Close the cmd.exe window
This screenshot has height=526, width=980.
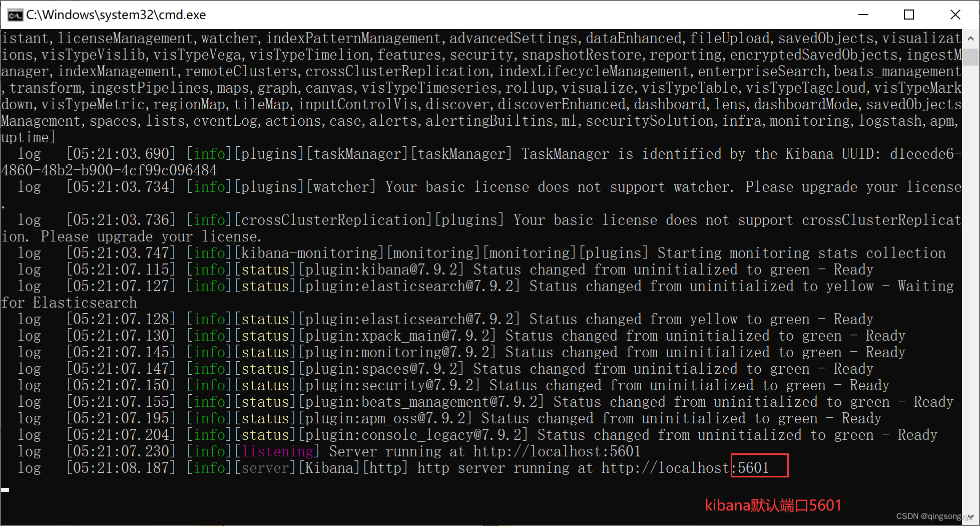click(x=955, y=15)
